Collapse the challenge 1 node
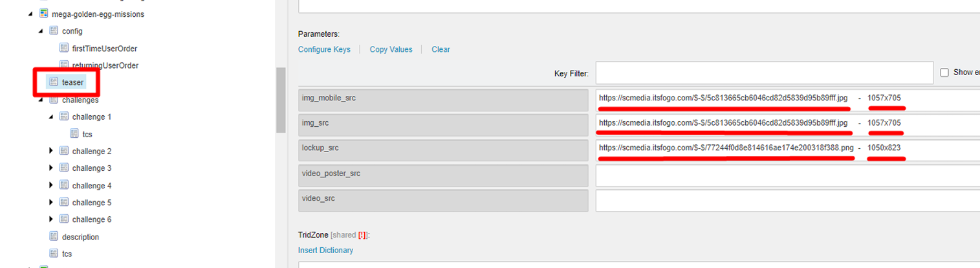The width and height of the screenshot is (980, 268). 51,117
